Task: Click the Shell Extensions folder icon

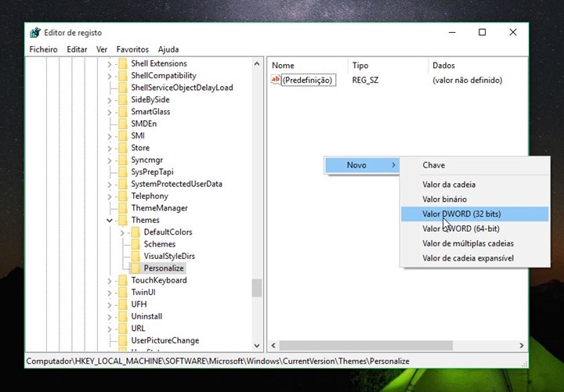Action: pyautogui.click(x=123, y=63)
